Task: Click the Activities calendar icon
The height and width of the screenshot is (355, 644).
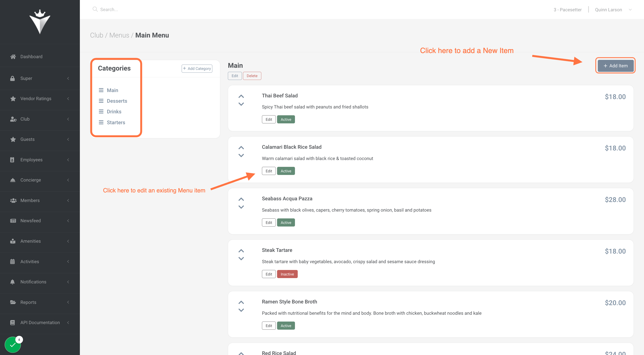Action: tap(13, 261)
